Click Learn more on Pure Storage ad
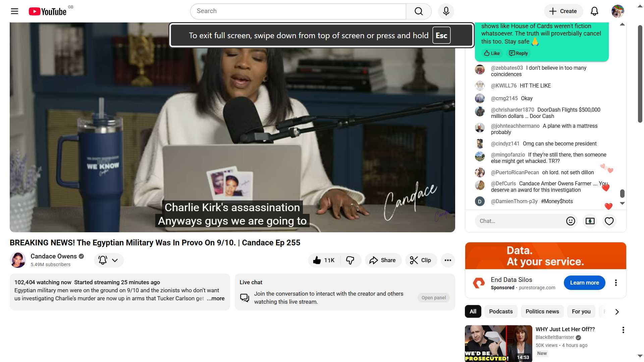This screenshot has width=644, height=362. [584, 283]
